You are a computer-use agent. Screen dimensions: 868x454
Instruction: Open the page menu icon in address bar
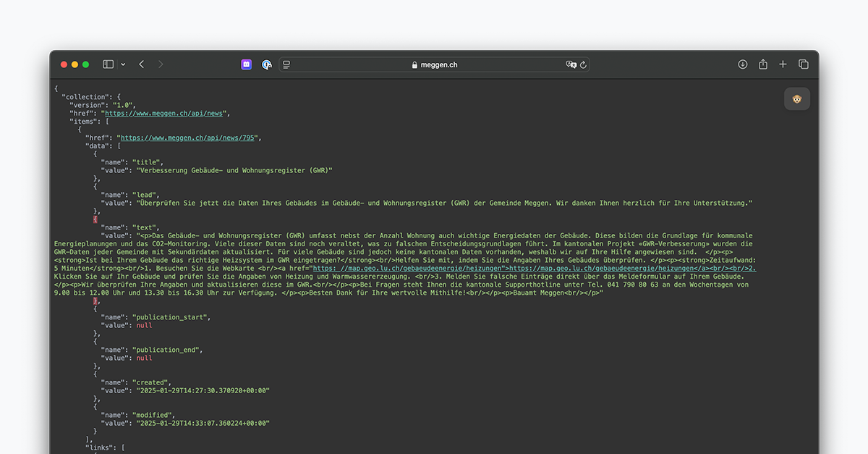[x=286, y=64]
